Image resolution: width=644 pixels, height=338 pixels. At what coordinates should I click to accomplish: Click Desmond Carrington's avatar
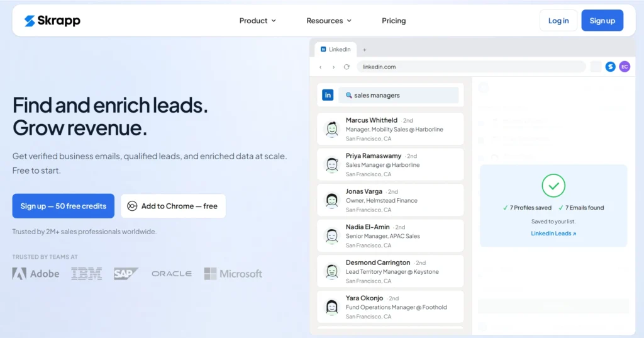[x=332, y=271]
